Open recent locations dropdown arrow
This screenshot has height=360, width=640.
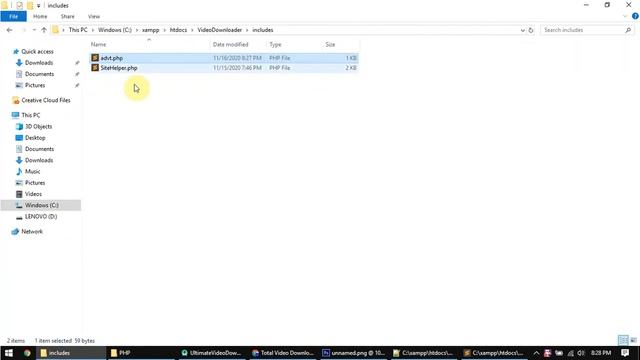tap(34, 30)
